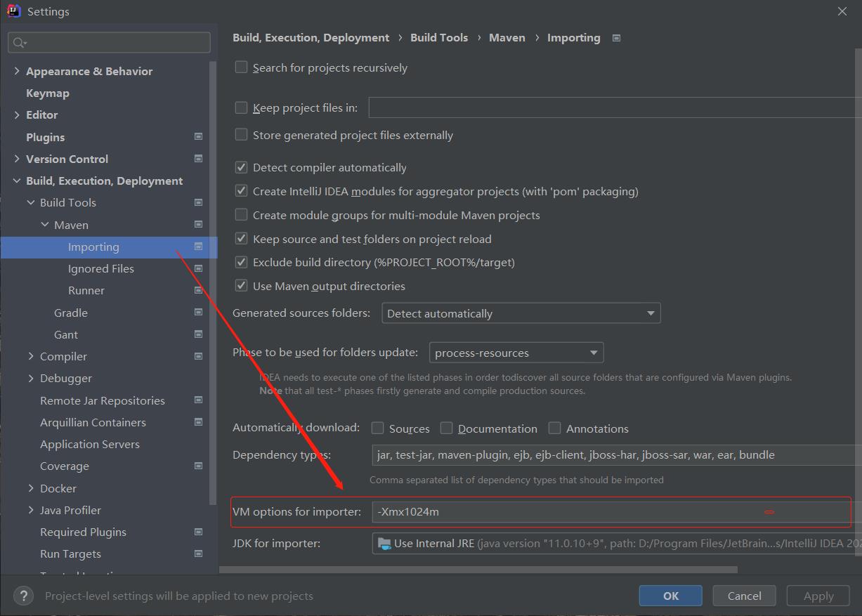Image resolution: width=862 pixels, height=616 pixels.
Task: Click Build, Execution, Deployment breadcrumb
Action: 311,38
